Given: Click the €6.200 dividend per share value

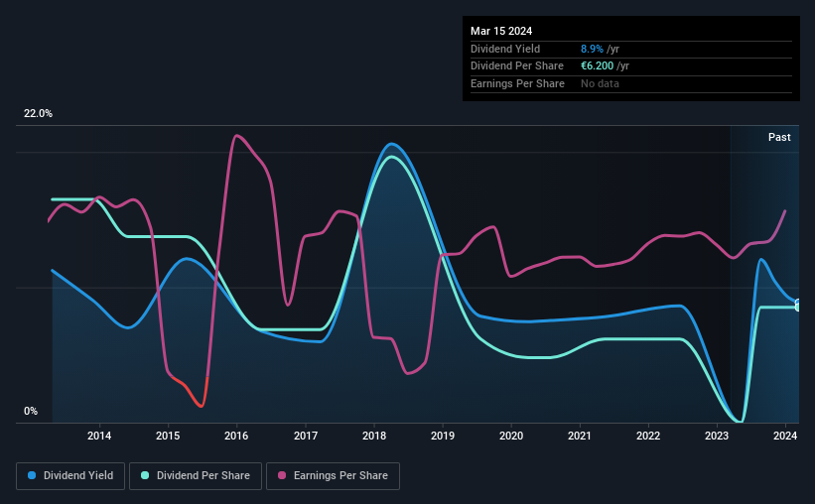Looking at the screenshot, I should (x=598, y=66).
